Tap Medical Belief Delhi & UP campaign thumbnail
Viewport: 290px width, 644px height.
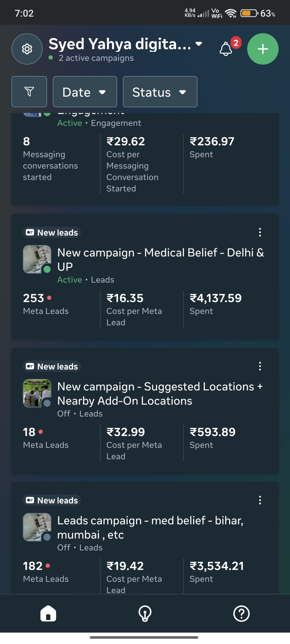tap(37, 259)
